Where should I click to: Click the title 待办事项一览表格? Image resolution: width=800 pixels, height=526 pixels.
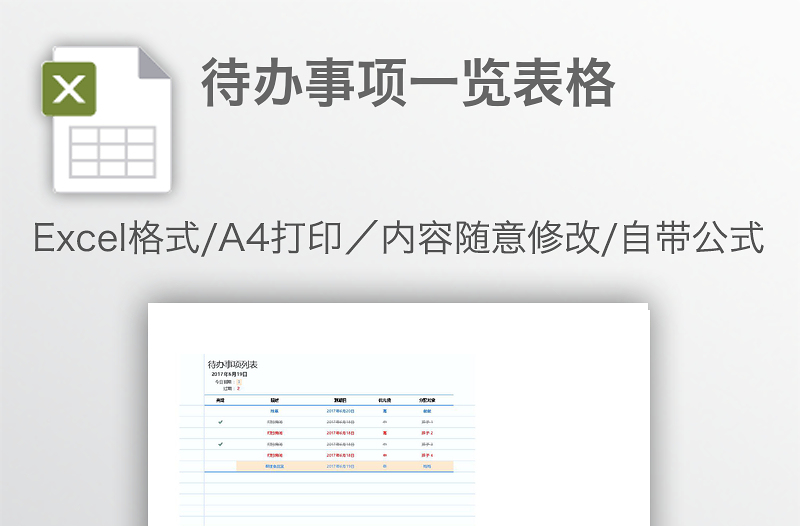tap(408, 83)
